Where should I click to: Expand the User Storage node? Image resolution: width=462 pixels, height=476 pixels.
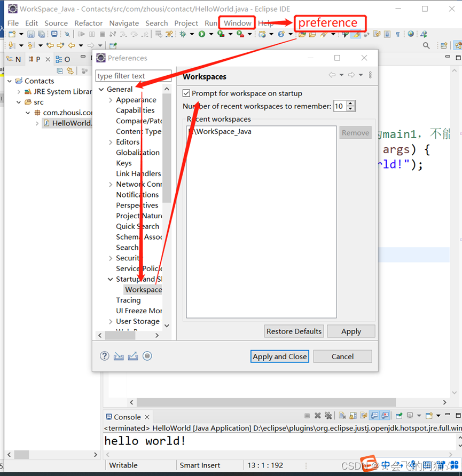[111, 321]
